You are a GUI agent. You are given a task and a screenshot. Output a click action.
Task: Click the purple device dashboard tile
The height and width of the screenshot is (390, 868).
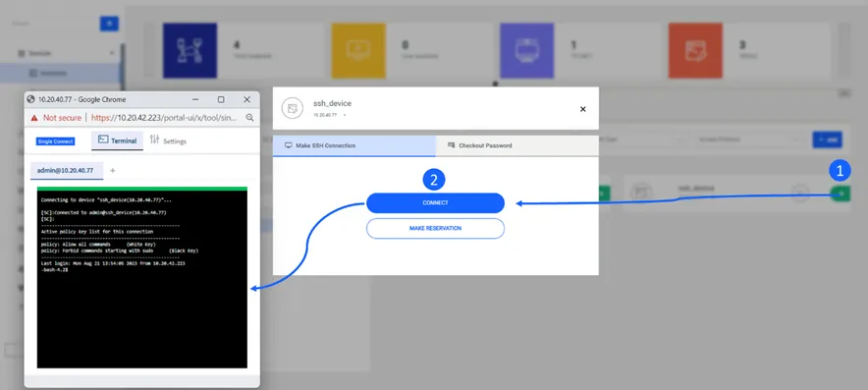point(526,50)
